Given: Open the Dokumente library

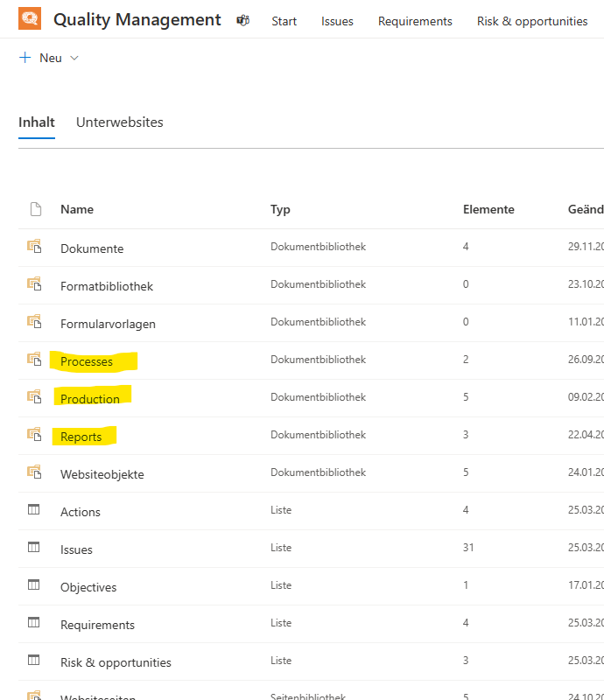Looking at the screenshot, I should tap(92, 248).
